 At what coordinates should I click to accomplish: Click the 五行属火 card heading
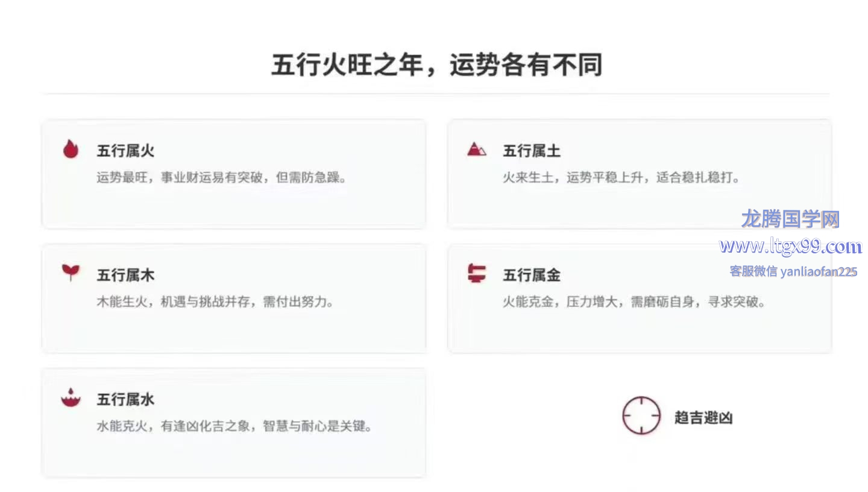(125, 151)
